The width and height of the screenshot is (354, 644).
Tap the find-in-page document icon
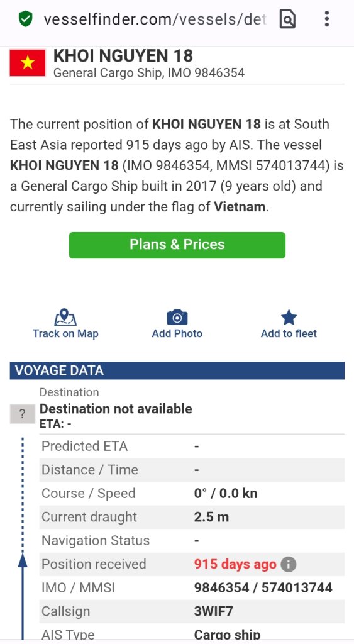click(287, 19)
